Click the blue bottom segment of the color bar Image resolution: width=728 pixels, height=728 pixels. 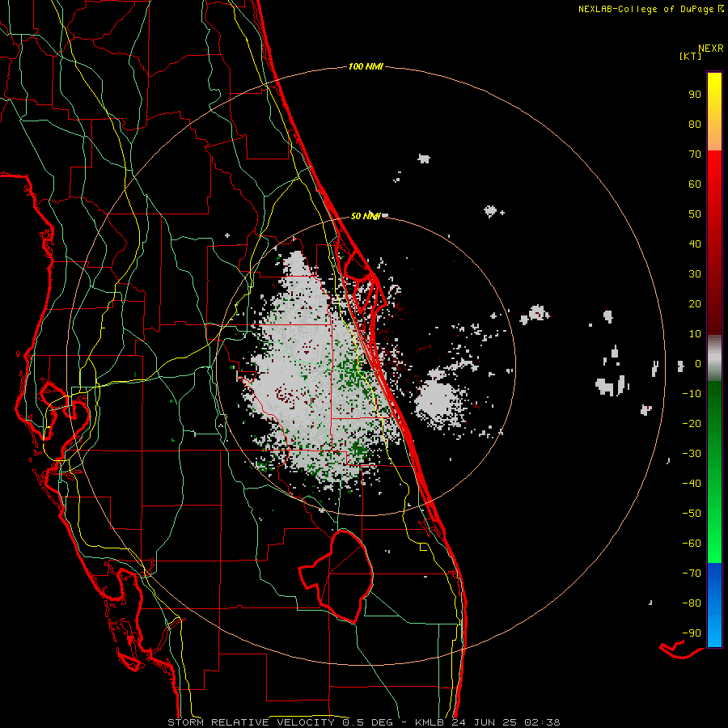pos(714,604)
